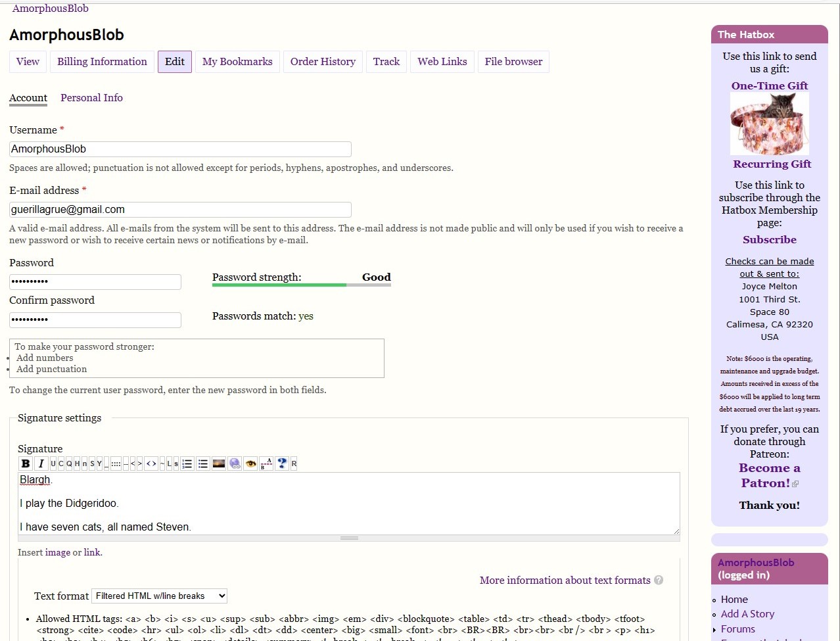Viewport: 840px width, 641px height.
Task: Click the E-mail address input field
Action: pos(180,210)
